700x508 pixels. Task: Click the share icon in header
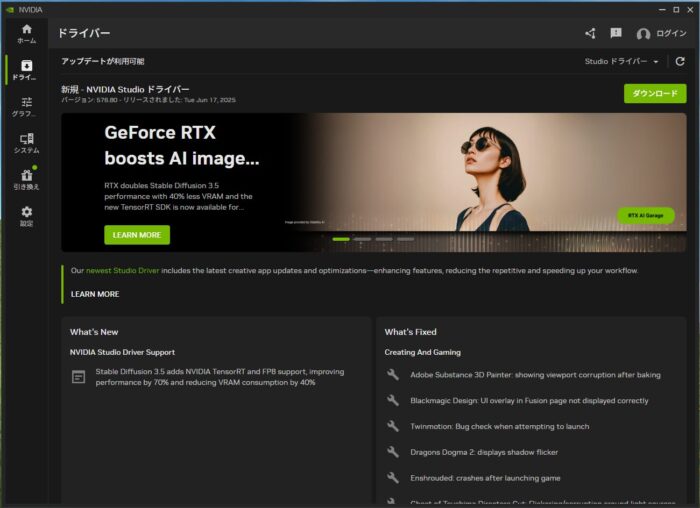591,33
